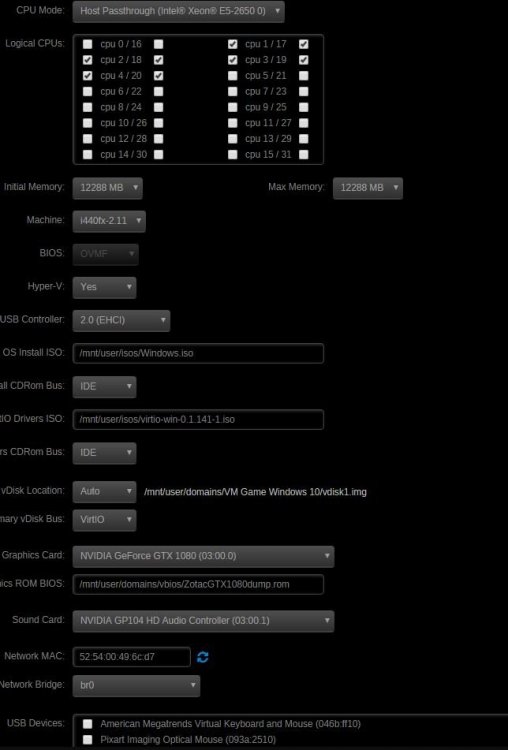Screen dimensions: 508x750
Task: Edit the Graphics ROM BIOS path field
Action: pos(198,585)
